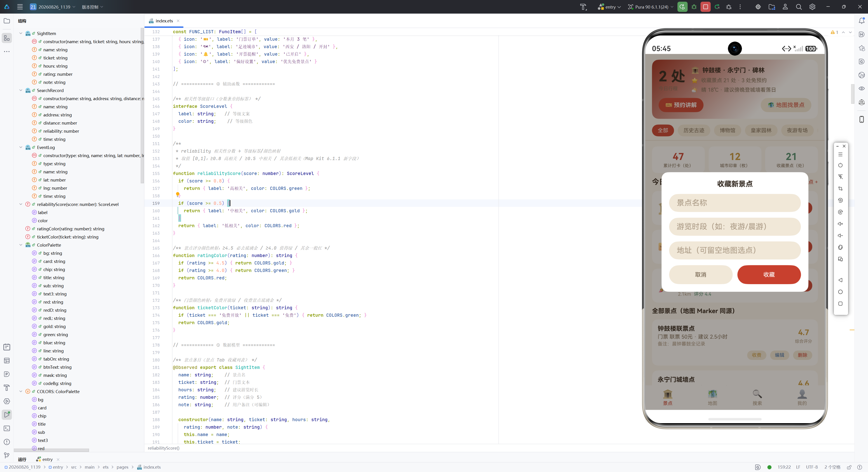The height and width of the screenshot is (472, 868).
Task: Open the project name 20260826_1139 dropdown
Action: click(53, 7)
